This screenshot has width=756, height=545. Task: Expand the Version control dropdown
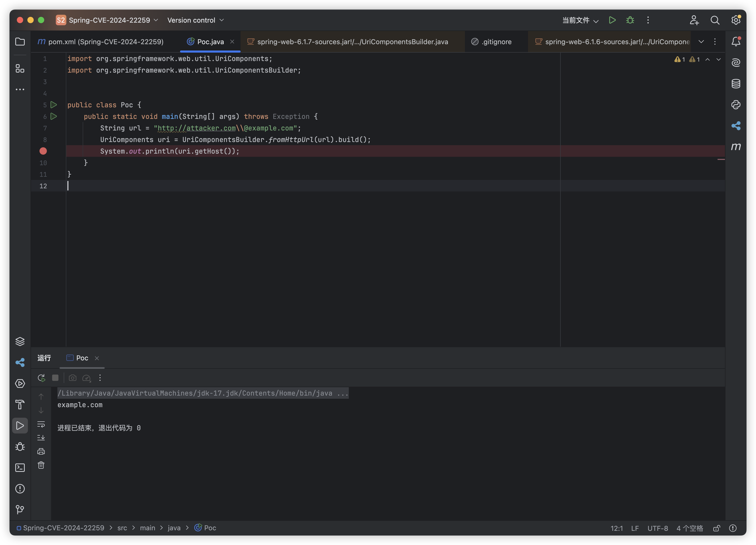[x=195, y=20]
